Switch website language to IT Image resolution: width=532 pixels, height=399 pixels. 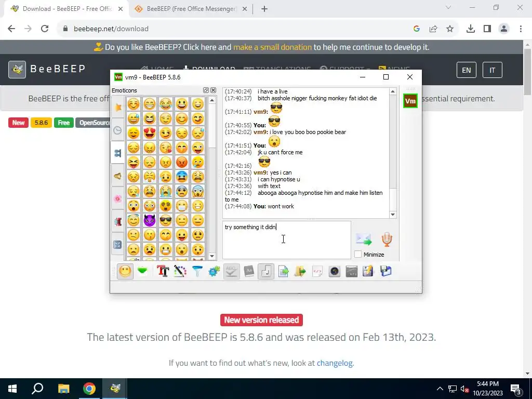(492, 70)
